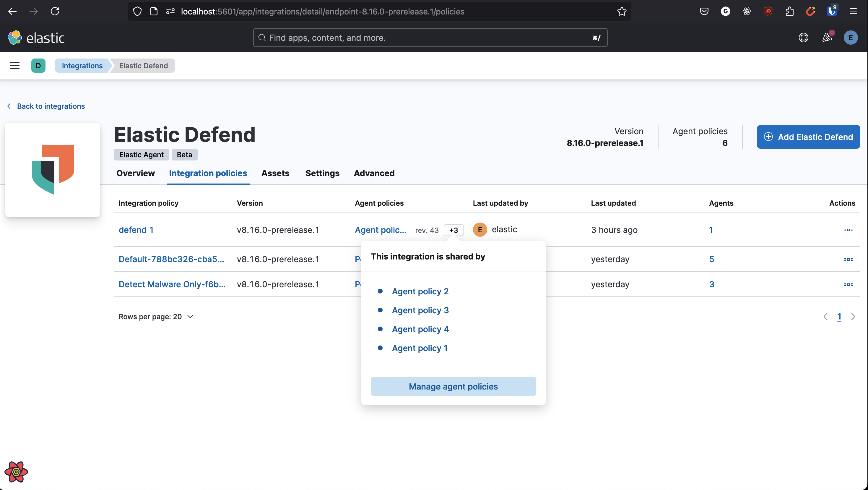
Task: Toggle the main navigation hamburger menu
Action: click(x=15, y=66)
